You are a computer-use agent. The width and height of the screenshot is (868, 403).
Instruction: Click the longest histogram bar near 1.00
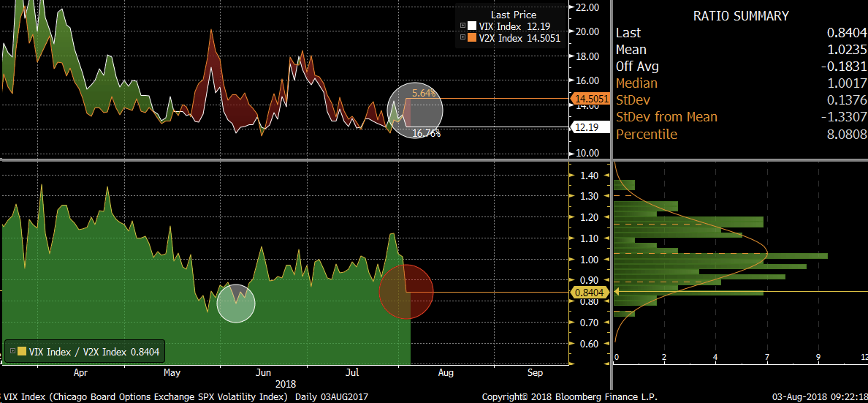pos(720,256)
